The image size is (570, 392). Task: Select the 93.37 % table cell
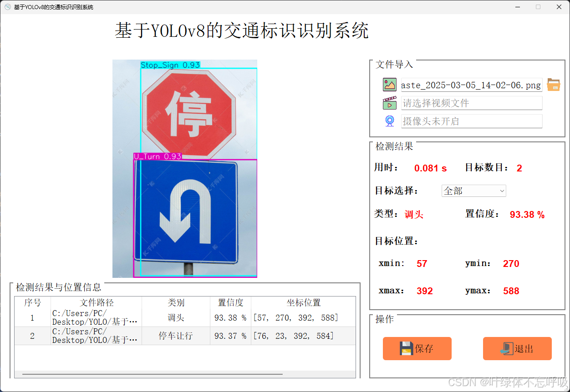pyautogui.click(x=231, y=336)
